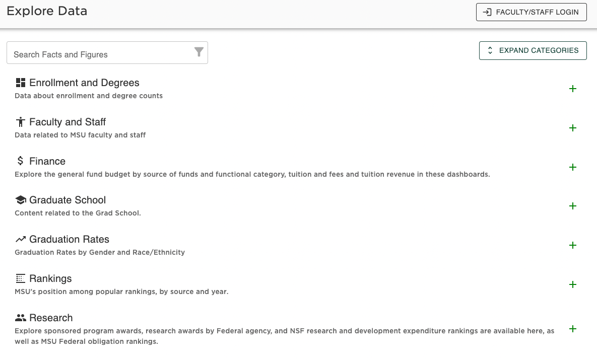
Task: Click the Faculty and Staff person icon
Action: 20,121
